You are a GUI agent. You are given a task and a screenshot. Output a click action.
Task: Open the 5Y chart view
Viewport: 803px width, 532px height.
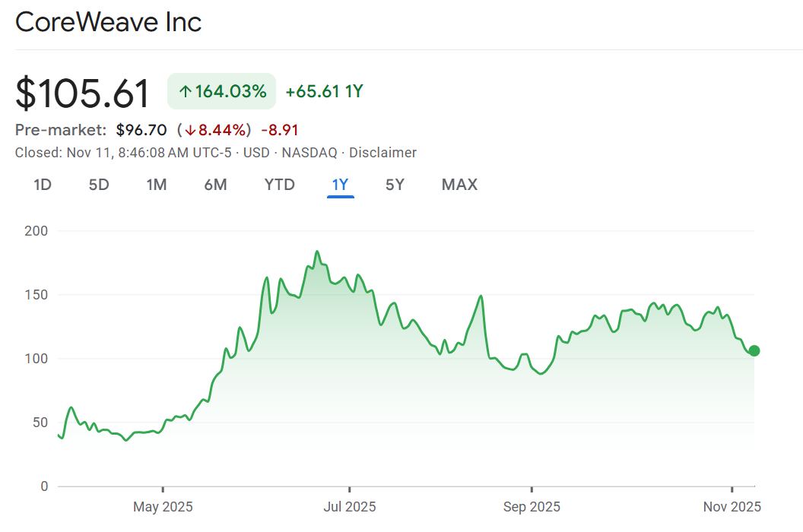point(395,185)
